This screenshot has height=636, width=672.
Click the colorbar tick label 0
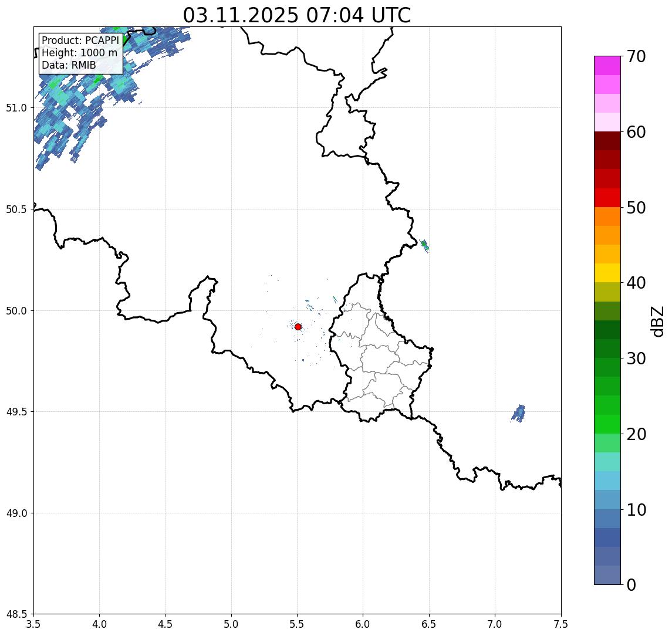632,584
